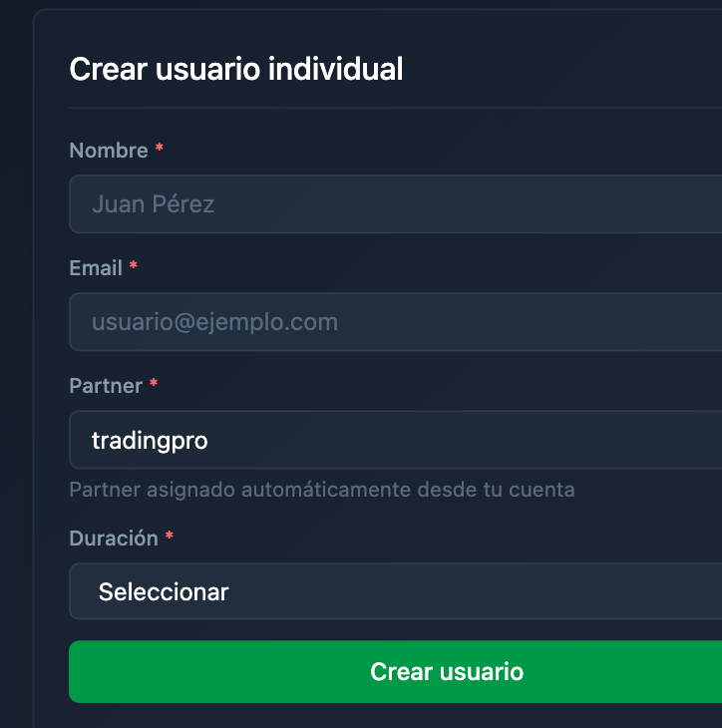This screenshot has width=722, height=728.
Task: Select the tradingpro value text
Action: pos(150,440)
